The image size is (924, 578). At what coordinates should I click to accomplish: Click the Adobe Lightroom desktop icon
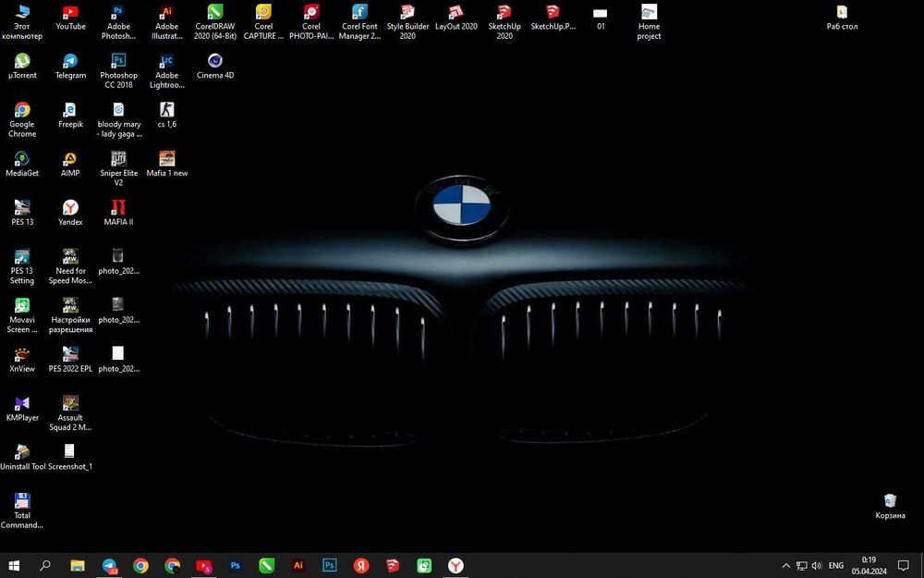[x=167, y=61]
